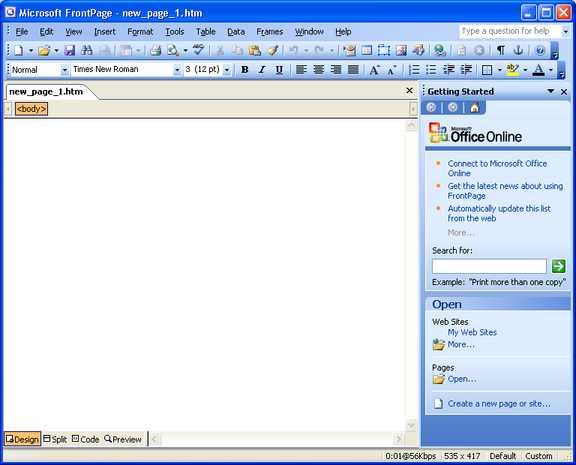This screenshot has height=465, width=576.
Task: Click Get the latest news about FrontPage
Action: coord(505,191)
